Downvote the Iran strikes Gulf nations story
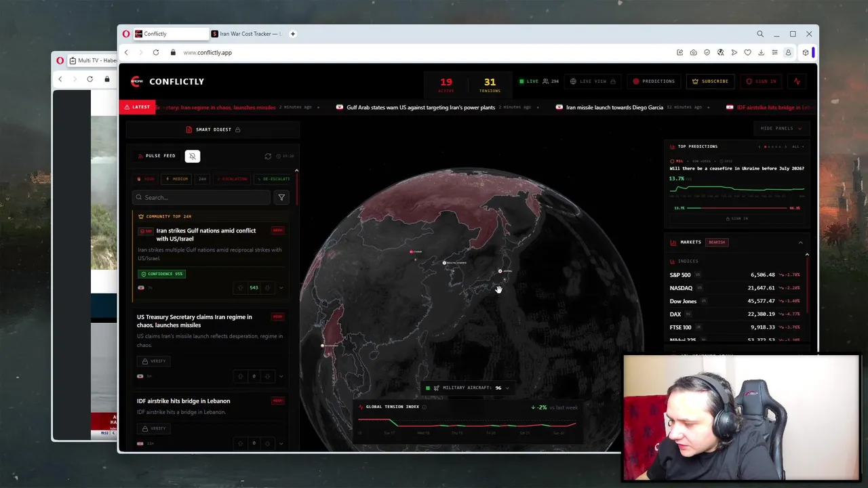 click(267, 287)
